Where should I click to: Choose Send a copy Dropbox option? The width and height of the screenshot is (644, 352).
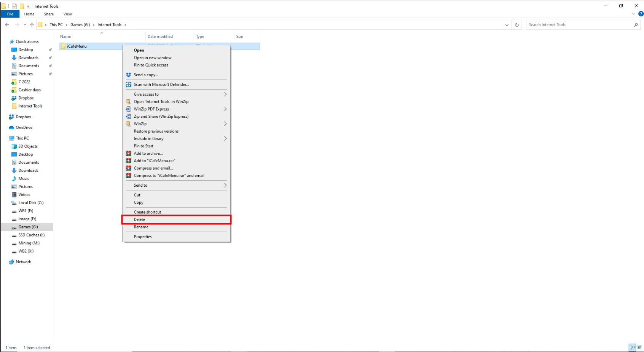click(146, 75)
